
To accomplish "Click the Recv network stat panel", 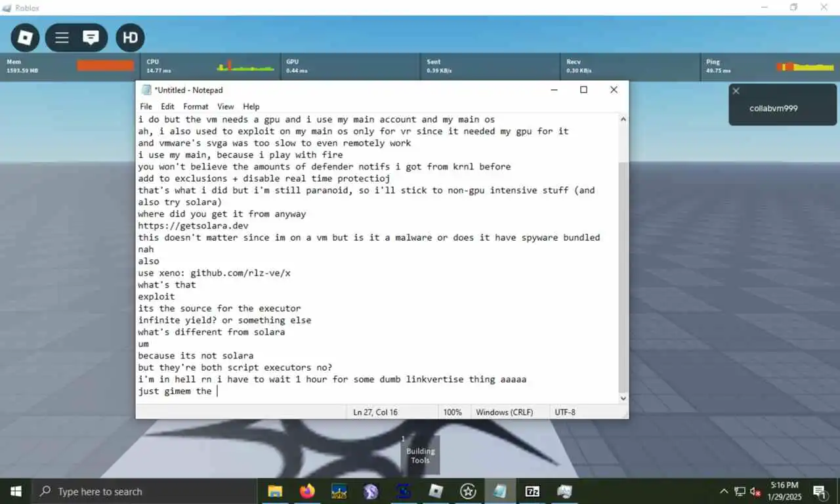I will point(630,66).
